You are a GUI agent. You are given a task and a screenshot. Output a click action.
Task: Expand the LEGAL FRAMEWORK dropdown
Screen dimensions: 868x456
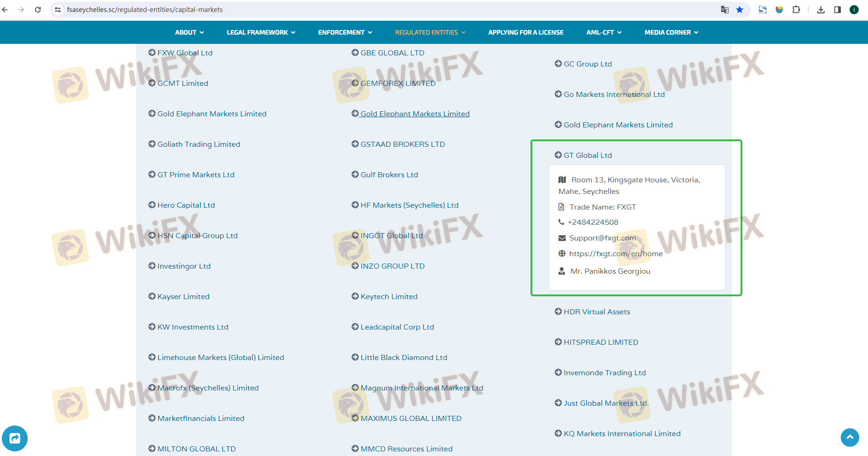point(261,32)
